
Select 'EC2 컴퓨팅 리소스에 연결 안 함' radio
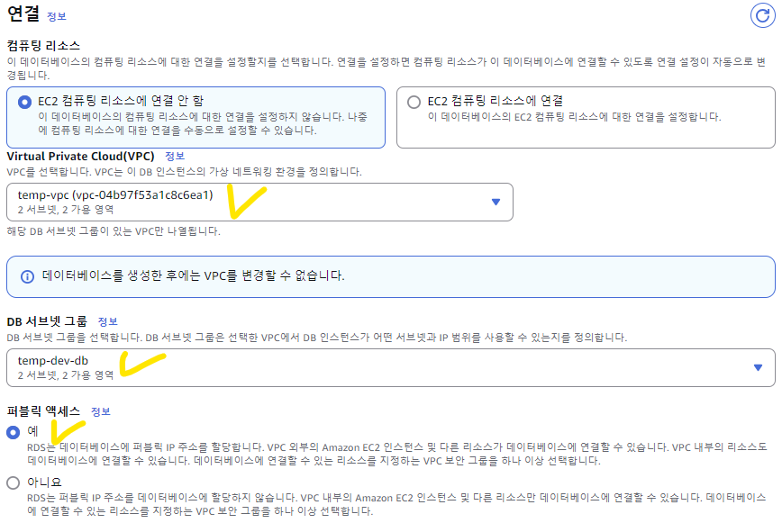tap(24, 102)
